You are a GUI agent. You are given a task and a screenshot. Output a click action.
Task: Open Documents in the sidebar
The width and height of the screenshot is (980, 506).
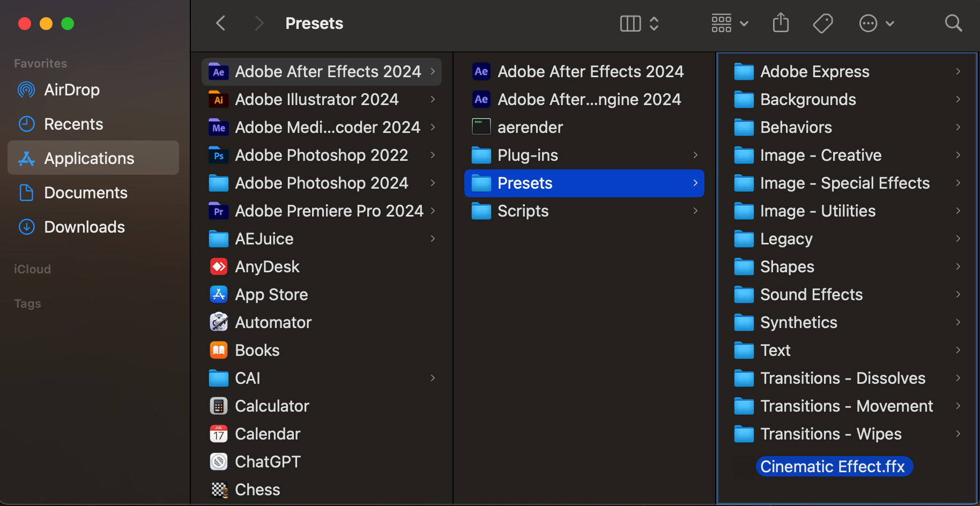pos(86,192)
